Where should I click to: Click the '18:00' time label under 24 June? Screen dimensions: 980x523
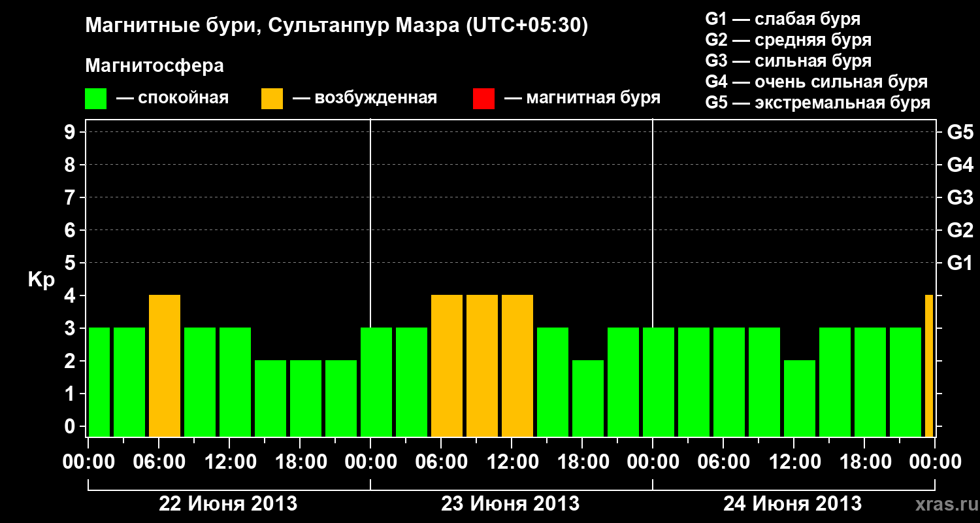coord(865,462)
